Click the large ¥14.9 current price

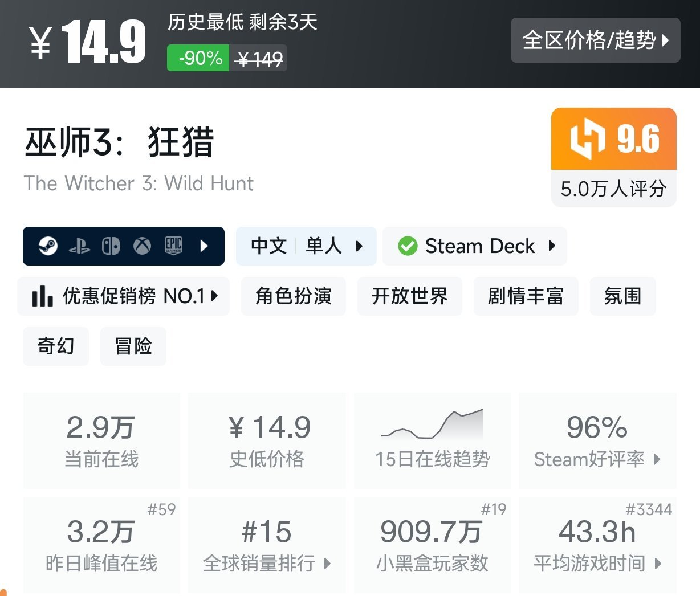click(x=87, y=42)
